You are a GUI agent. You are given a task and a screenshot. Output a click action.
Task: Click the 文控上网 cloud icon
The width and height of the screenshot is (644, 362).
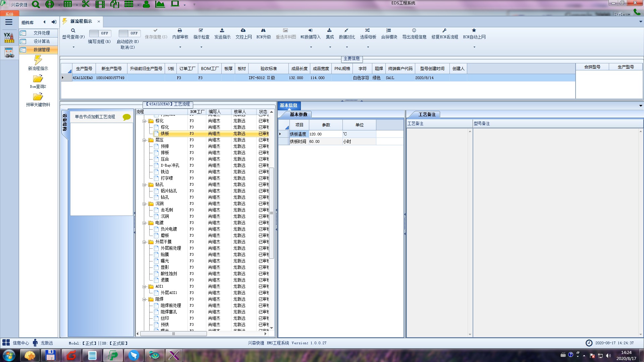click(x=243, y=31)
